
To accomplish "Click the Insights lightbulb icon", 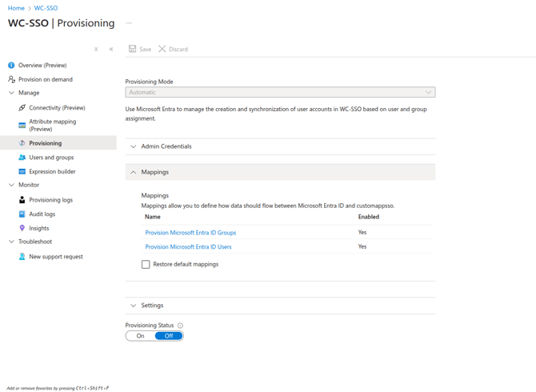I will pyautogui.click(x=22, y=228).
